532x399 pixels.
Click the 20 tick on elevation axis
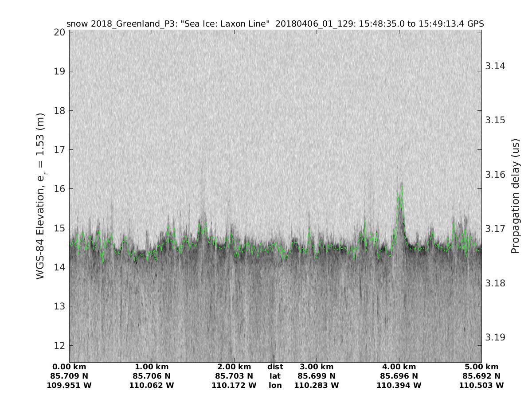tap(59, 32)
